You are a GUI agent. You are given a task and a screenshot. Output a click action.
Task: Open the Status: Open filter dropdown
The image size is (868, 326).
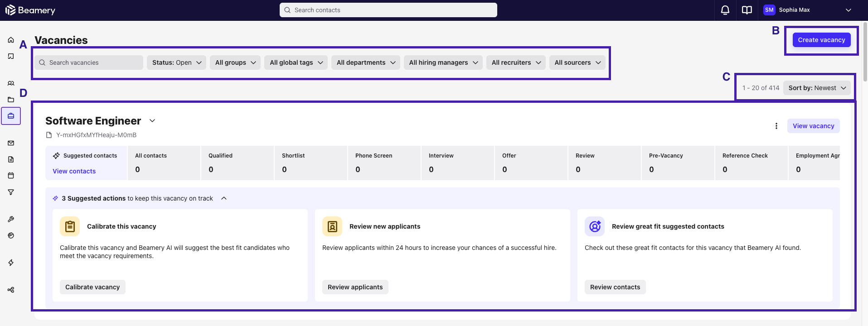(x=176, y=62)
